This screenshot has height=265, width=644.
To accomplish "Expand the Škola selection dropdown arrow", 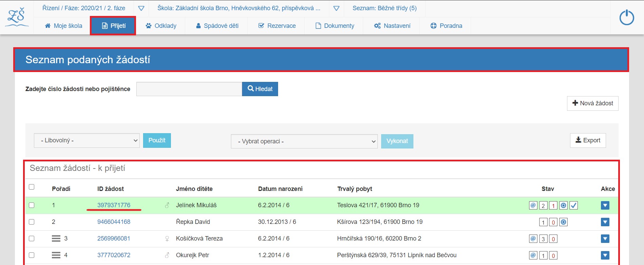I will click(x=336, y=8).
